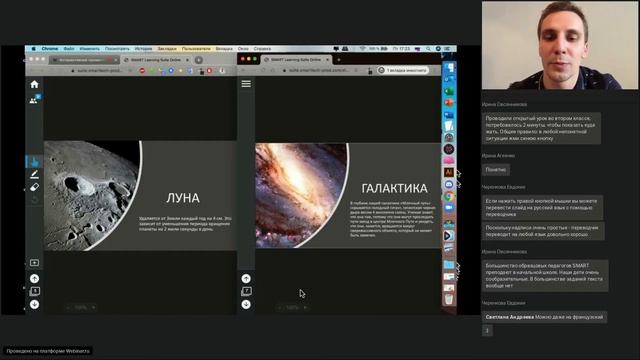Open Excel from the Dock
Image resolution: width=640 pixels, height=360 pixels.
coord(449,91)
